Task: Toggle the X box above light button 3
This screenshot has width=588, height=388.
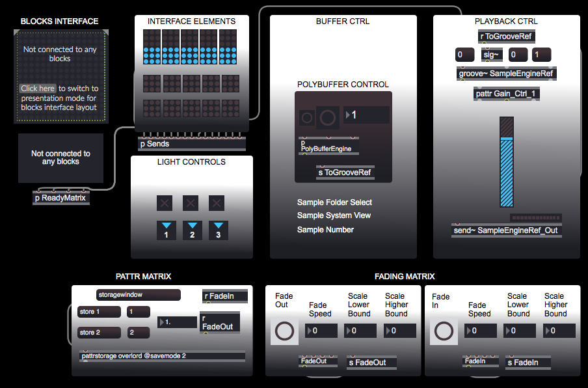Action: 217,203
